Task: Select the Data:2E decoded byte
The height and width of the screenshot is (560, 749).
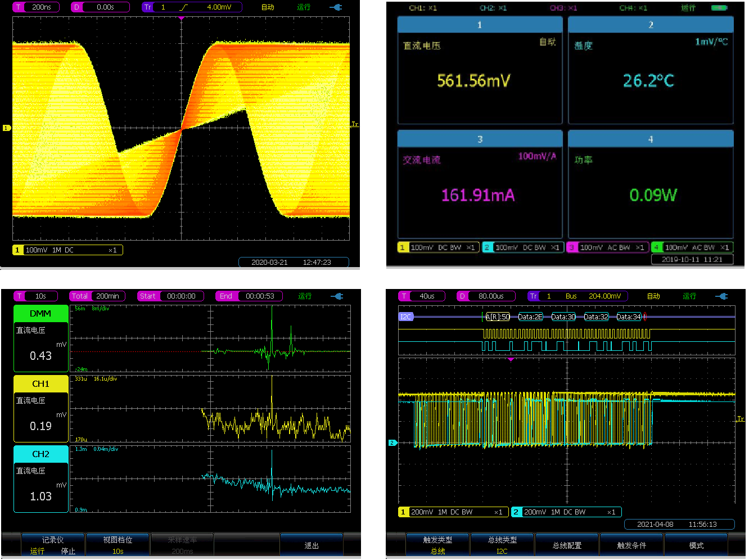Action: (530, 317)
